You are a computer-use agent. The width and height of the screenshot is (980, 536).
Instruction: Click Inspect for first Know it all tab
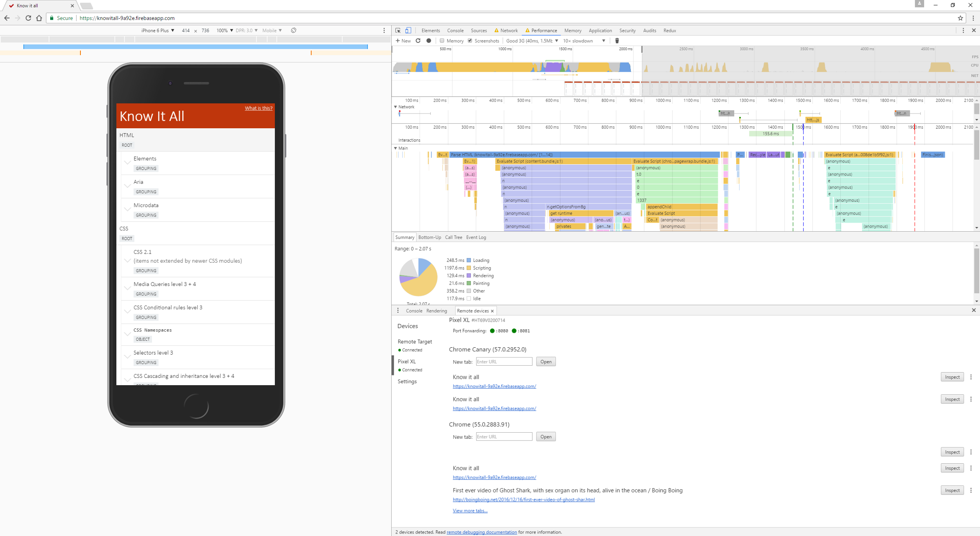tap(952, 377)
